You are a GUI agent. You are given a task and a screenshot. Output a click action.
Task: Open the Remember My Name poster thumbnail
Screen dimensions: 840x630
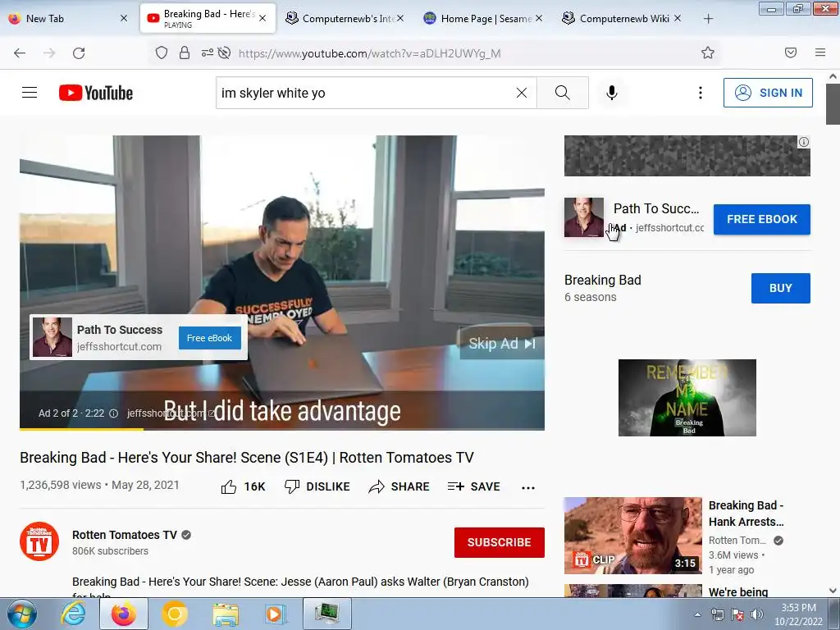coord(687,398)
